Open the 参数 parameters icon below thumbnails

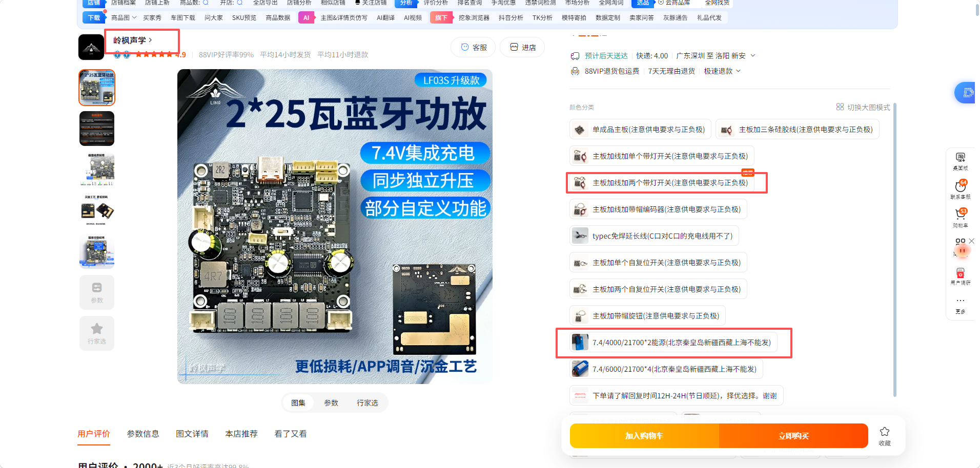pyautogui.click(x=97, y=292)
